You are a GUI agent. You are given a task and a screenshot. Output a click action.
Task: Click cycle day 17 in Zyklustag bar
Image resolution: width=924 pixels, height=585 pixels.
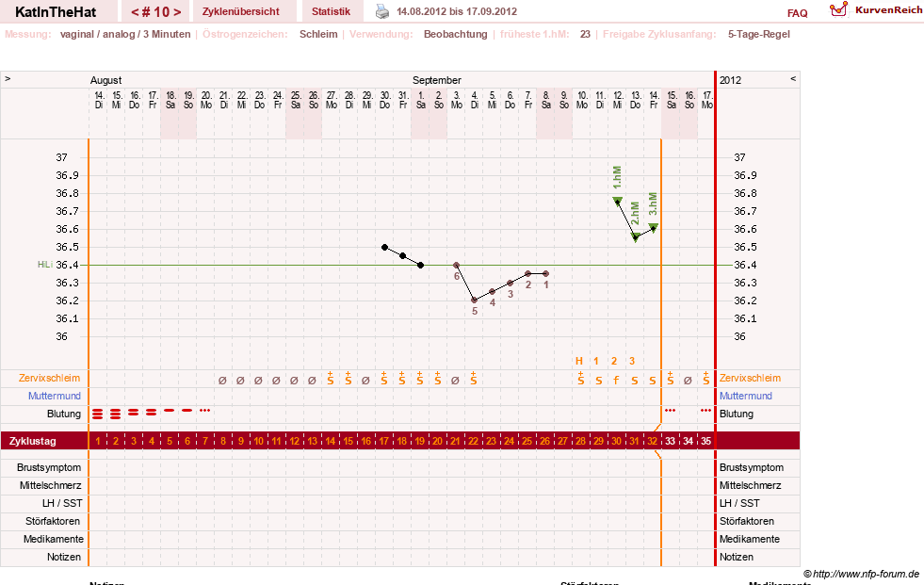[383, 441]
